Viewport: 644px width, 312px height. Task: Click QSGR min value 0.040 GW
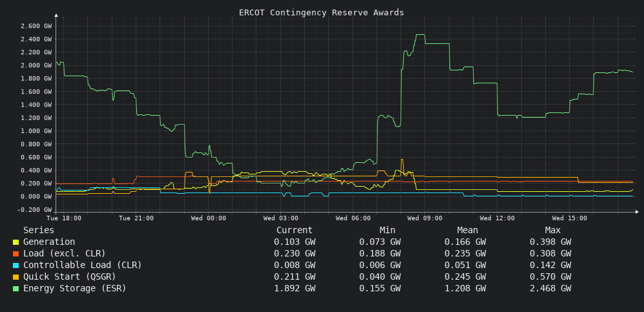click(380, 276)
